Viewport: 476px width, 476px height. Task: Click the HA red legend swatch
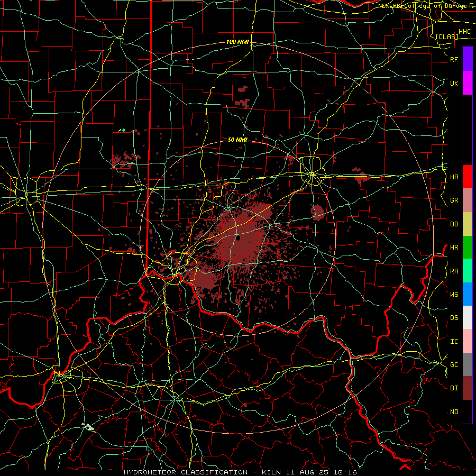pyautogui.click(x=467, y=177)
